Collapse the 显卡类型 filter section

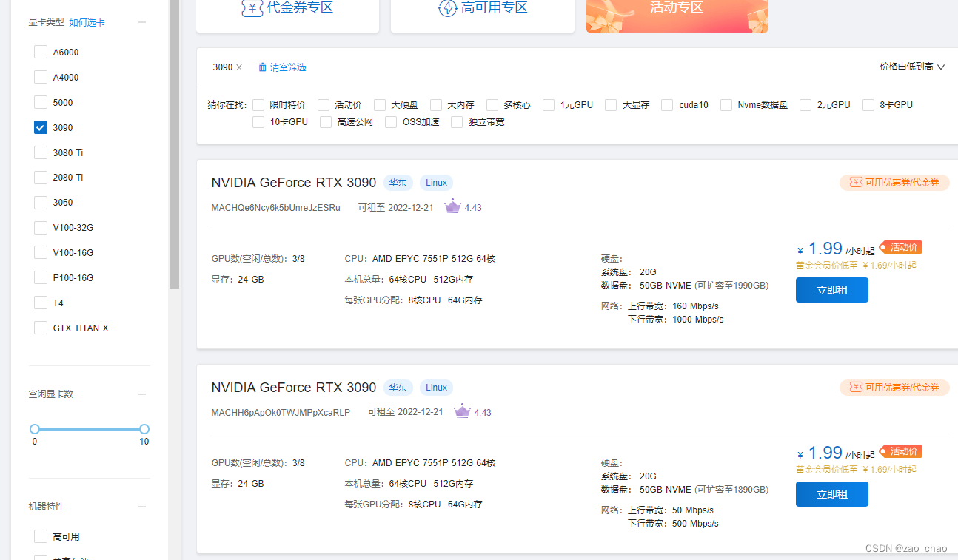tap(142, 22)
